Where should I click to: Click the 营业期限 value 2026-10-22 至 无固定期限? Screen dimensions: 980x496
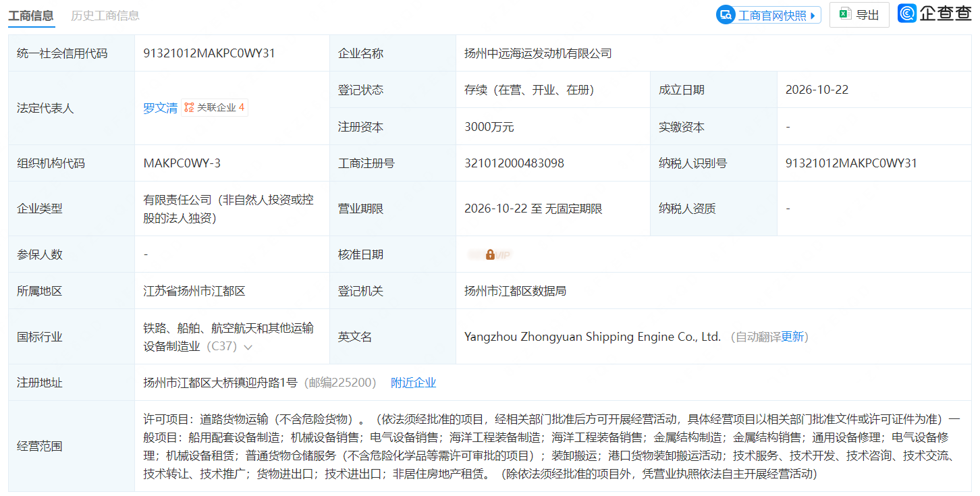pyautogui.click(x=533, y=209)
